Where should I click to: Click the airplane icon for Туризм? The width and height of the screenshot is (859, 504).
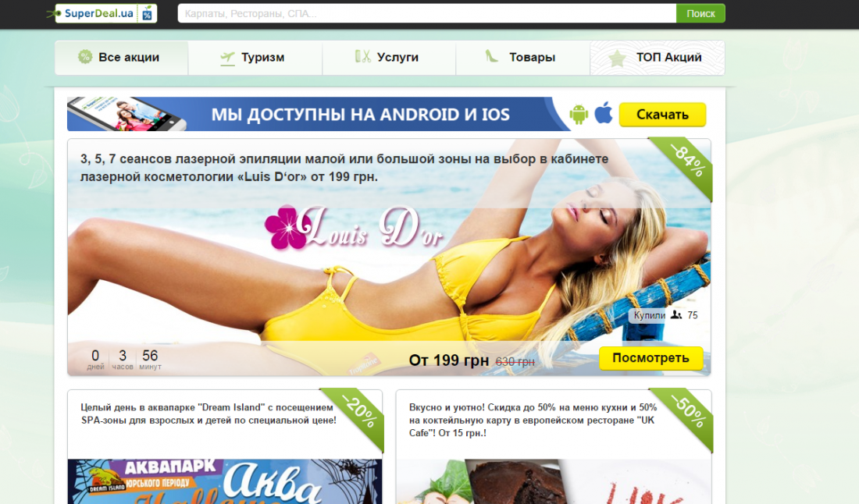[228, 58]
